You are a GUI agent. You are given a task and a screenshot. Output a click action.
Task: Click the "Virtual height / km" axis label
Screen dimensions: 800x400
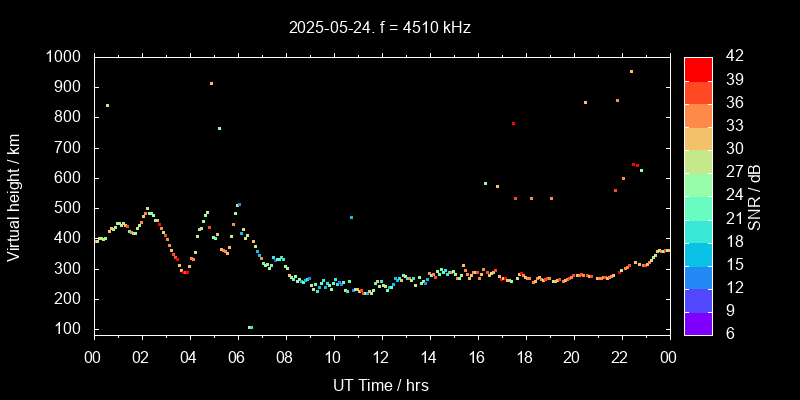point(14,193)
